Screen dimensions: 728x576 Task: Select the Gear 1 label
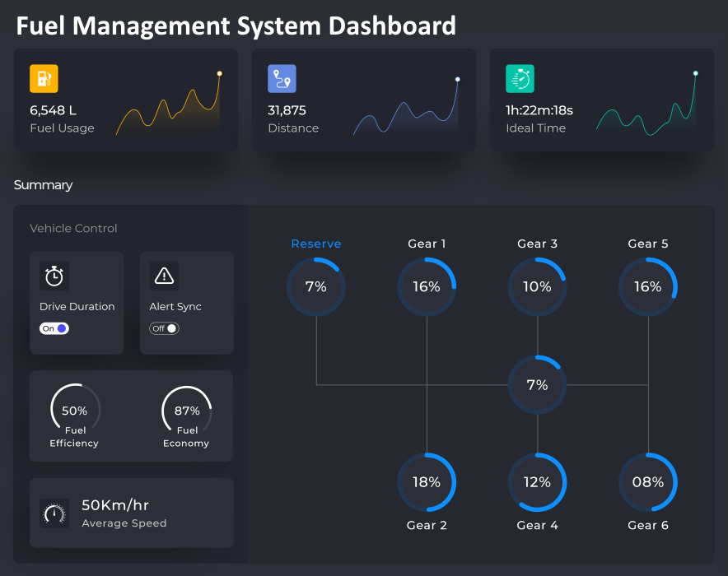tap(427, 244)
